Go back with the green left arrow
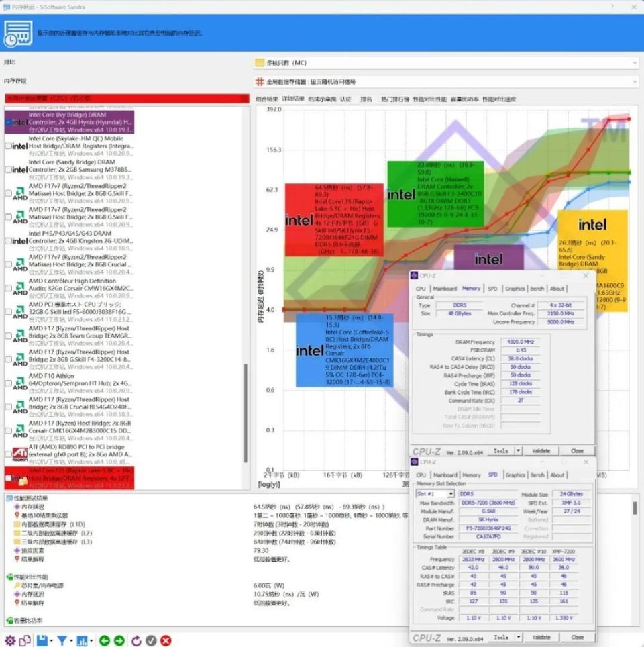This screenshot has width=644, height=647. 105,640
